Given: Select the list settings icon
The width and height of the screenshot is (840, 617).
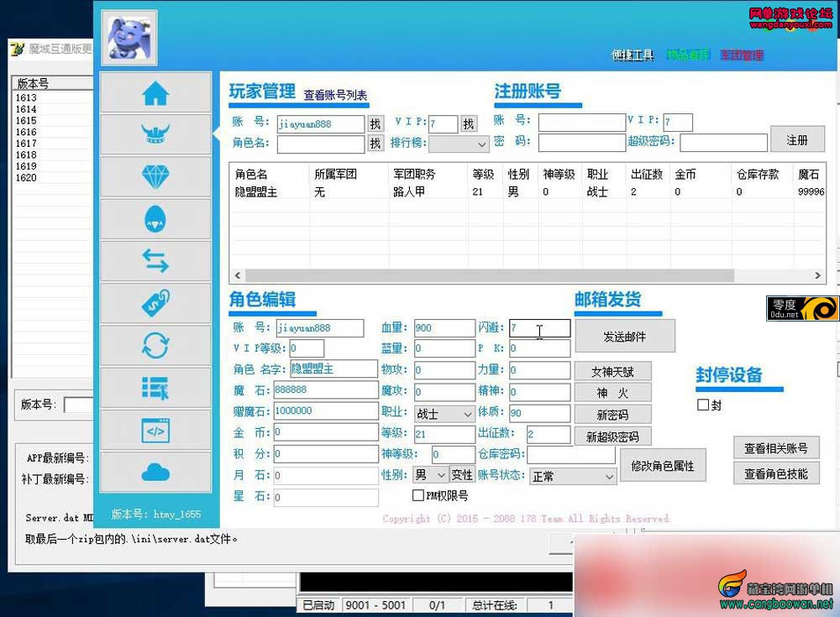Looking at the screenshot, I should pos(155,388).
